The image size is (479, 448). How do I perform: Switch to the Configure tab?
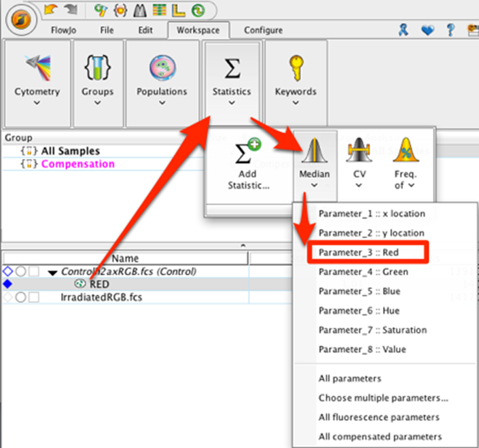tap(264, 31)
